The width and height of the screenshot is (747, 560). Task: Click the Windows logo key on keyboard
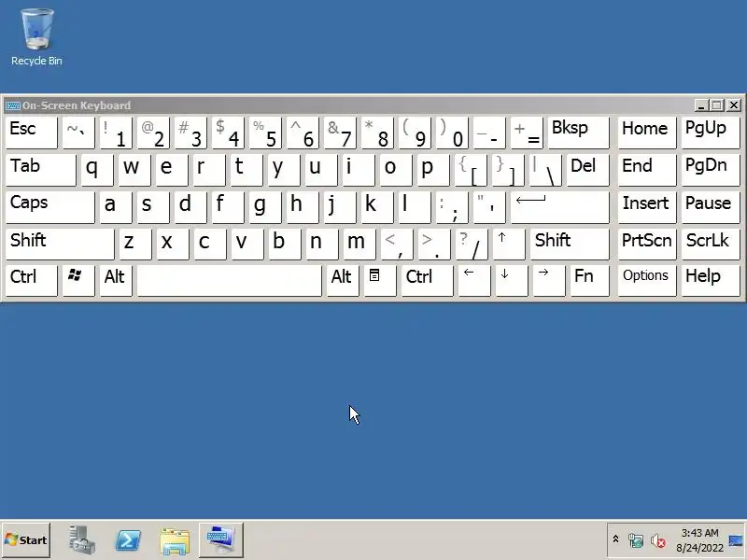pyautogui.click(x=78, y=281)
